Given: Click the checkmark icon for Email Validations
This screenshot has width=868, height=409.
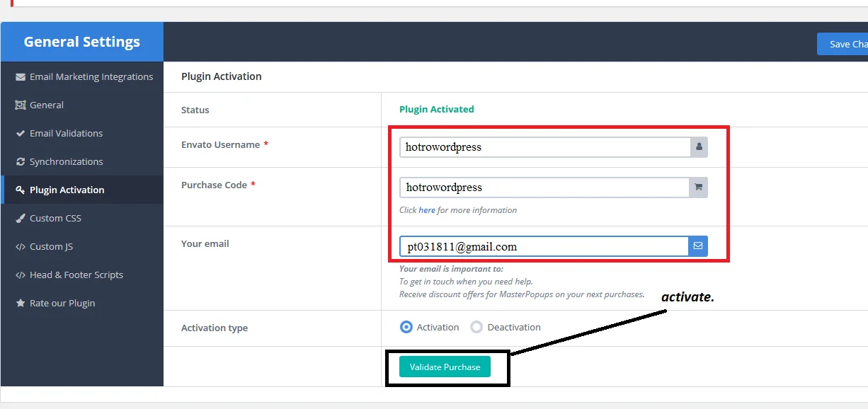Looking at the screenshot, I should click(x=21, y=134).
